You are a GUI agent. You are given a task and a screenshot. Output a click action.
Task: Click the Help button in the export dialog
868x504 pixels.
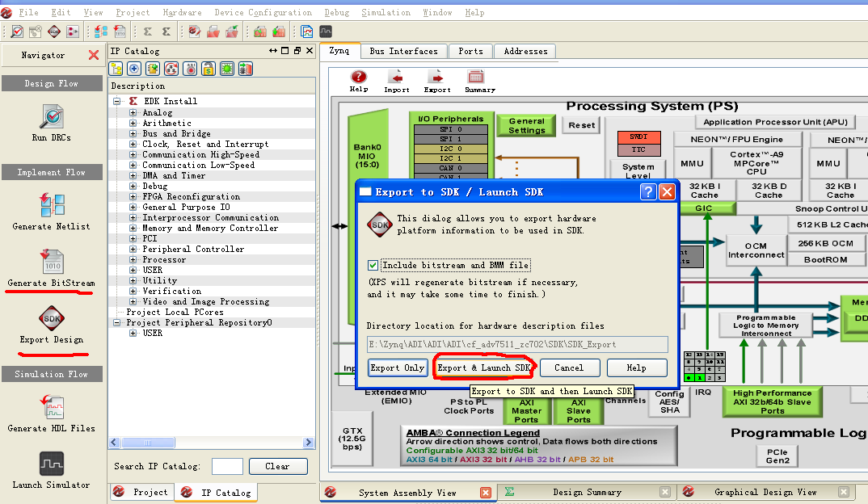click(637, 367)
